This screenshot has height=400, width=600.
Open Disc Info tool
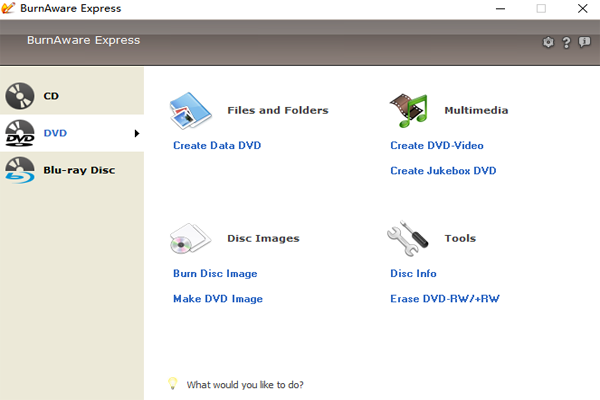click(x=413, y=273)
